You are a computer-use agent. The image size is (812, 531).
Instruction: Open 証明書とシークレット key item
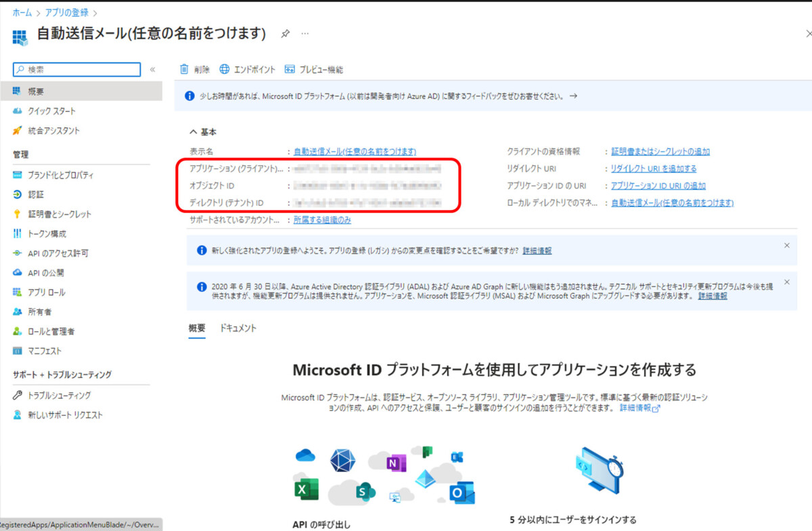coord(60,214)
